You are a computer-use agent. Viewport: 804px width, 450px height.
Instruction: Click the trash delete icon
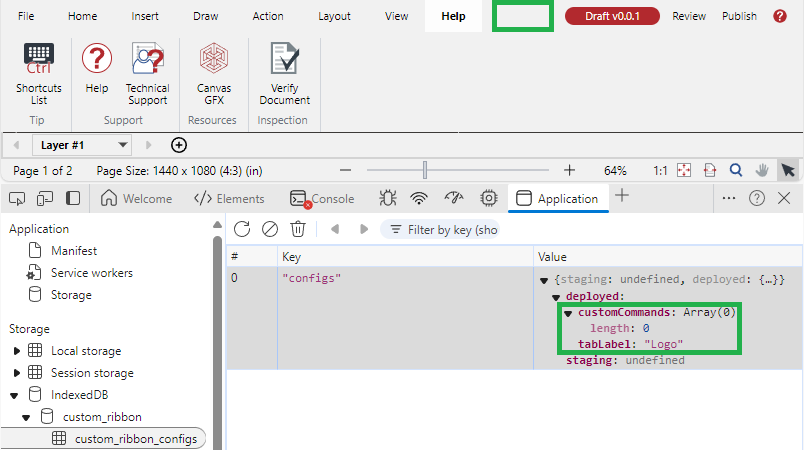coord(297,229)
